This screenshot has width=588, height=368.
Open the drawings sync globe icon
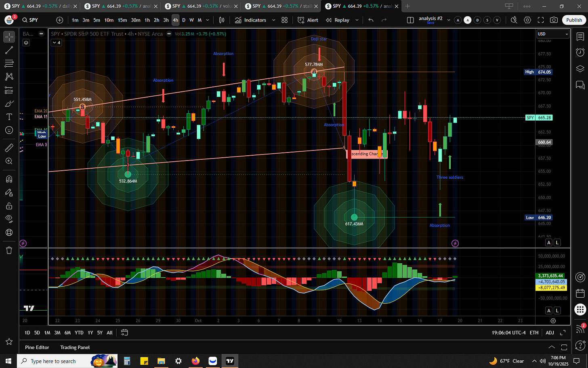pyautogui.click(x=9, y=233)
